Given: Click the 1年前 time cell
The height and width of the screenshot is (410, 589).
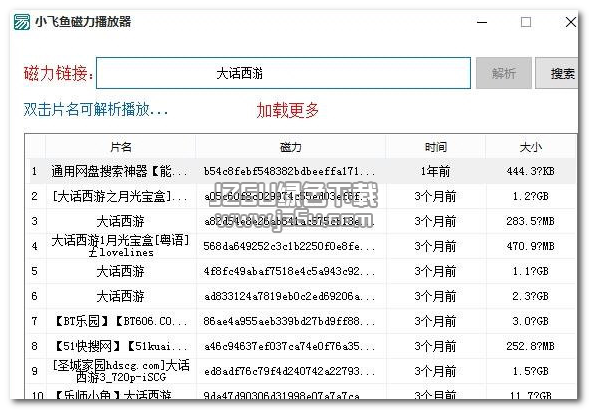Looking at the screenshot, I should pyautogui.click(x=435, y=171).
